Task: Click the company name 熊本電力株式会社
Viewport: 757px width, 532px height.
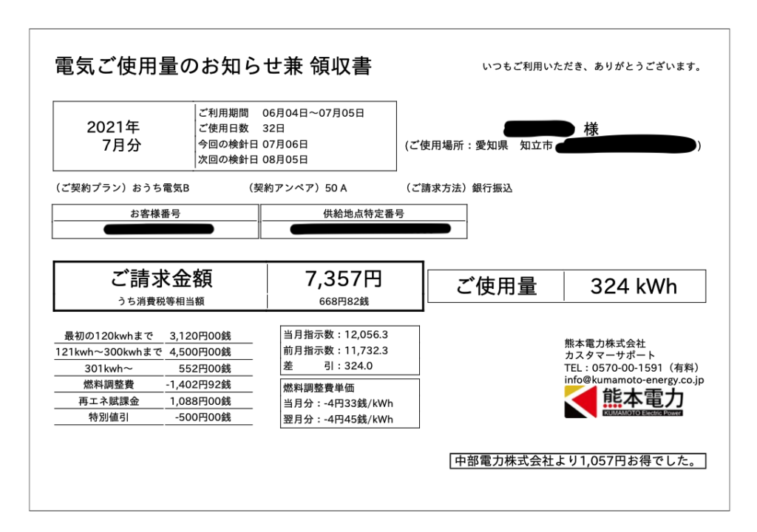Action: 605,344
